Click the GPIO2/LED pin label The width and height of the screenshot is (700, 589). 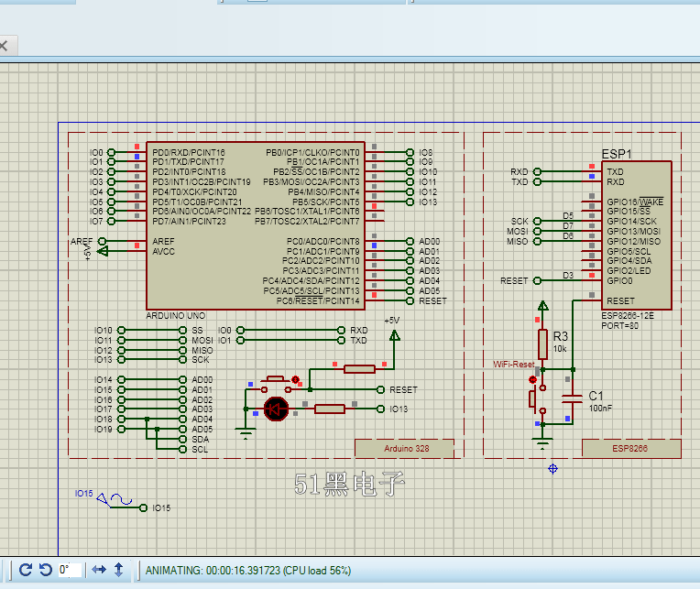click(629, 271)
